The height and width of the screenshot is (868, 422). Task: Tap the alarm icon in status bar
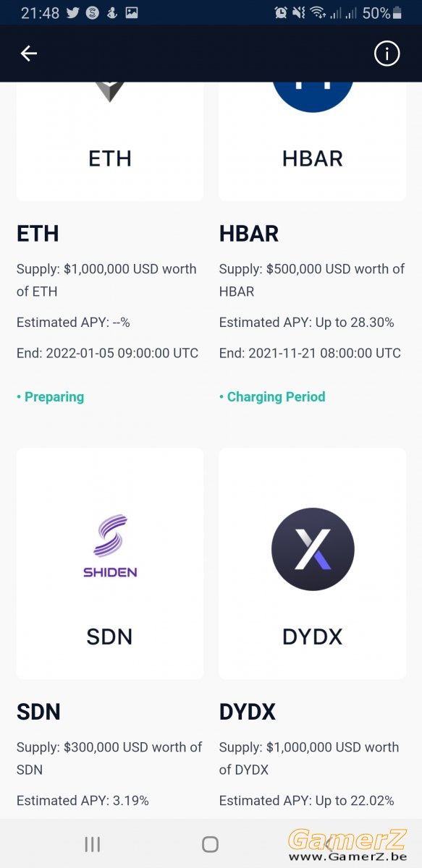coord(281,12)
